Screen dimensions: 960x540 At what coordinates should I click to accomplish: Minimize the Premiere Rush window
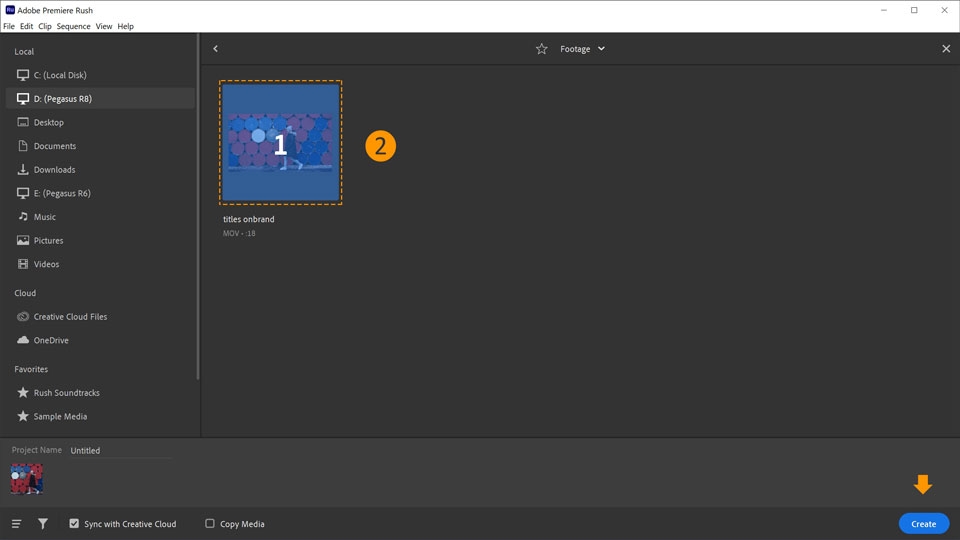pos(883,10)
